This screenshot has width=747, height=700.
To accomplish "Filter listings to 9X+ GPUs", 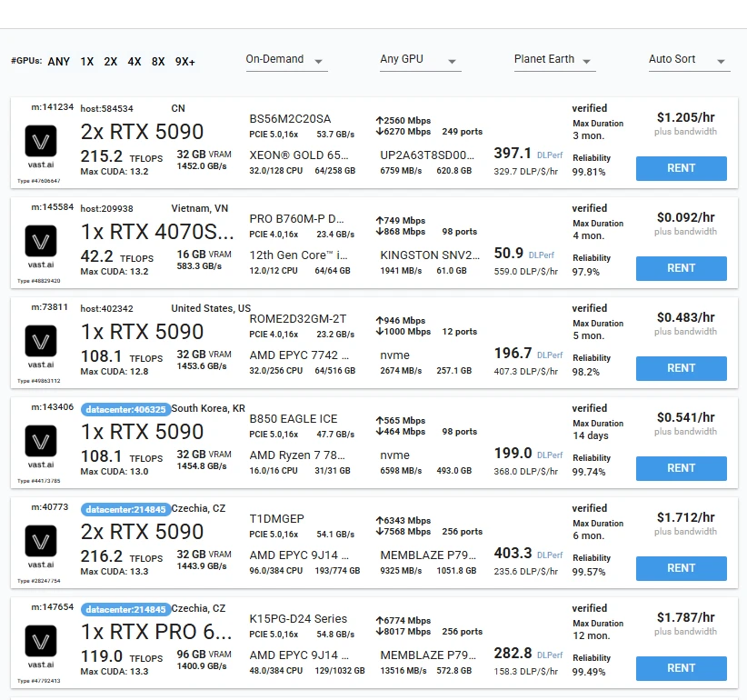I will (x=184, y=62).
